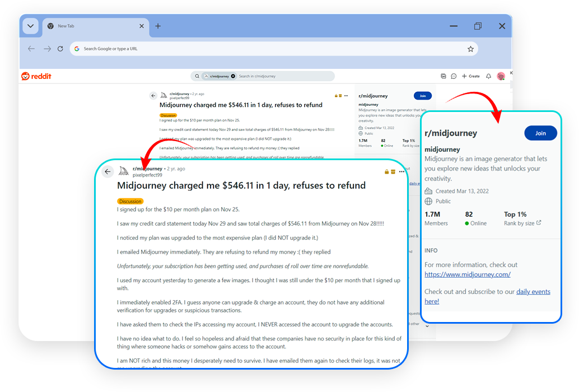
Task: Select the Discussion flair in the enlarged post
Action: coord(130,202)
